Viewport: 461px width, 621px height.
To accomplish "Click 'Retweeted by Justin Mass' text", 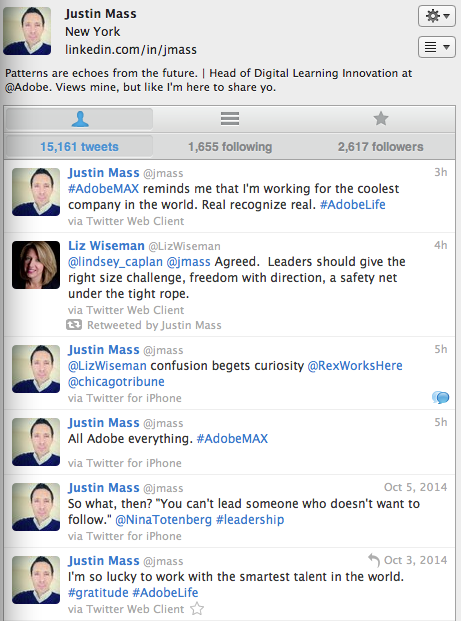I will (x=154, y=325).
